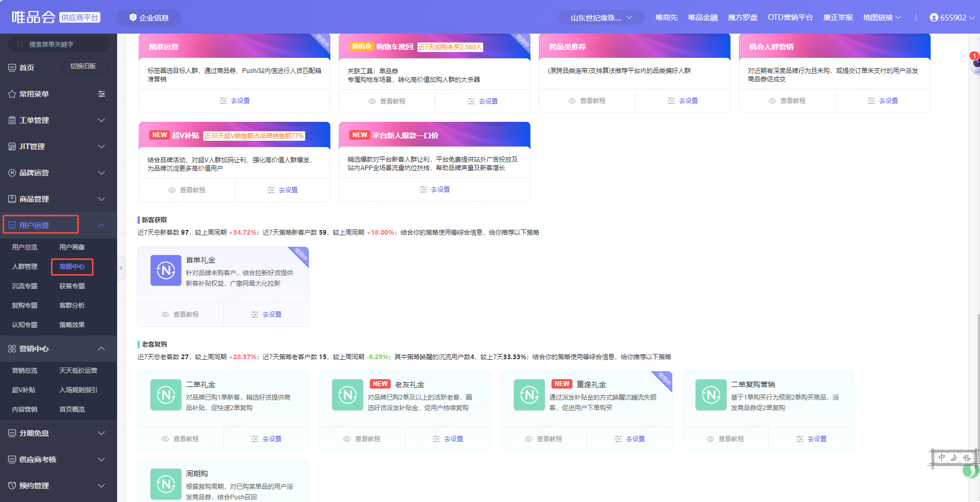This screenshot has width=980, height=502.
Task: Click 去设置 on the 重逢礼金 card
Action: pyautogui.click(x=630, y=439)
